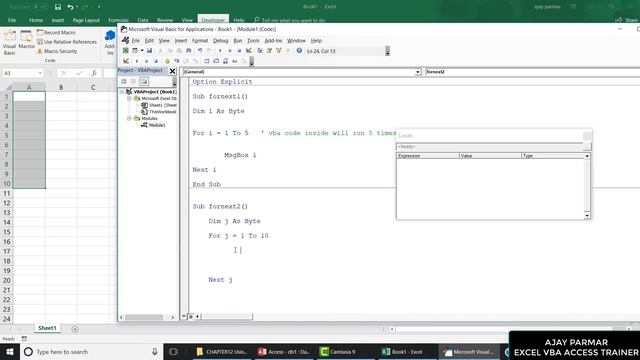Click Quick Watch glasses icon in debug toolbar
The height and width of the screenshot is (360, 640).
(x=235, y=61)
